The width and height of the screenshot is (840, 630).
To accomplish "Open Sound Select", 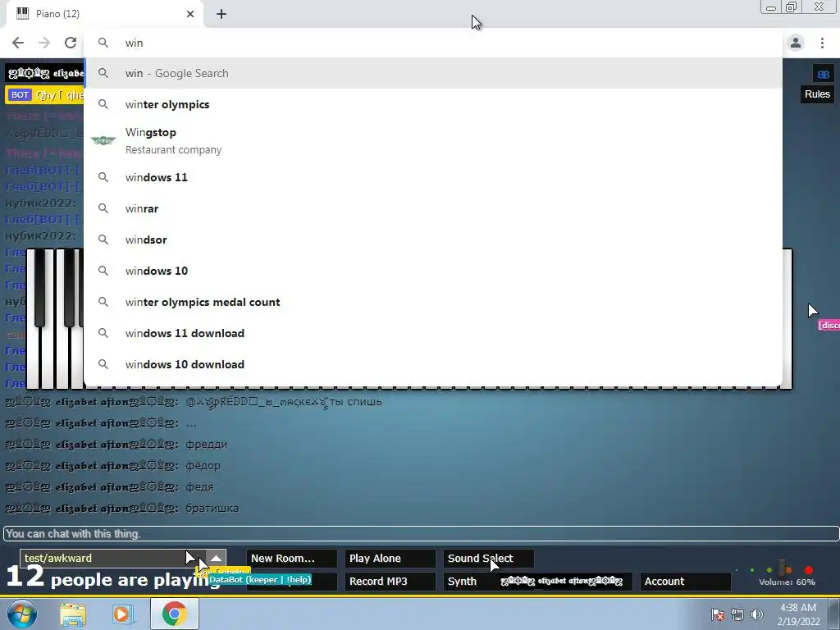I will 489,558.
